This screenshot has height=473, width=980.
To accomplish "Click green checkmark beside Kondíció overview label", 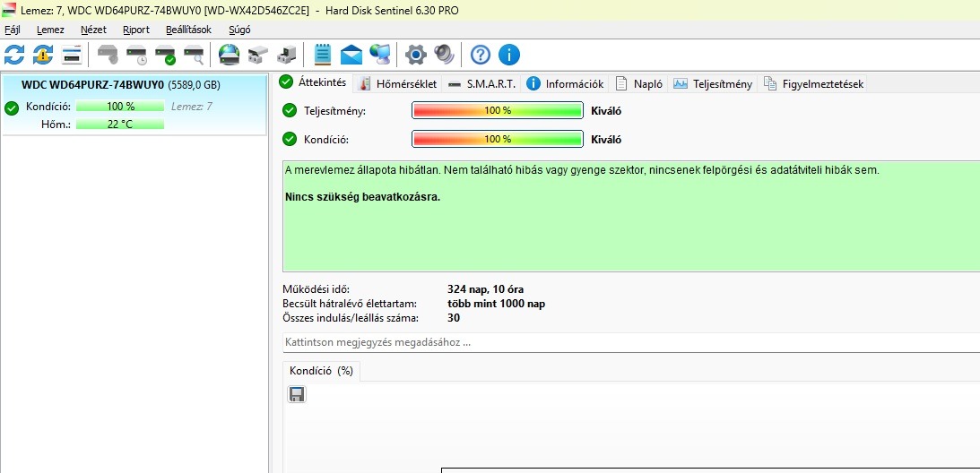I will pos(289,139).
